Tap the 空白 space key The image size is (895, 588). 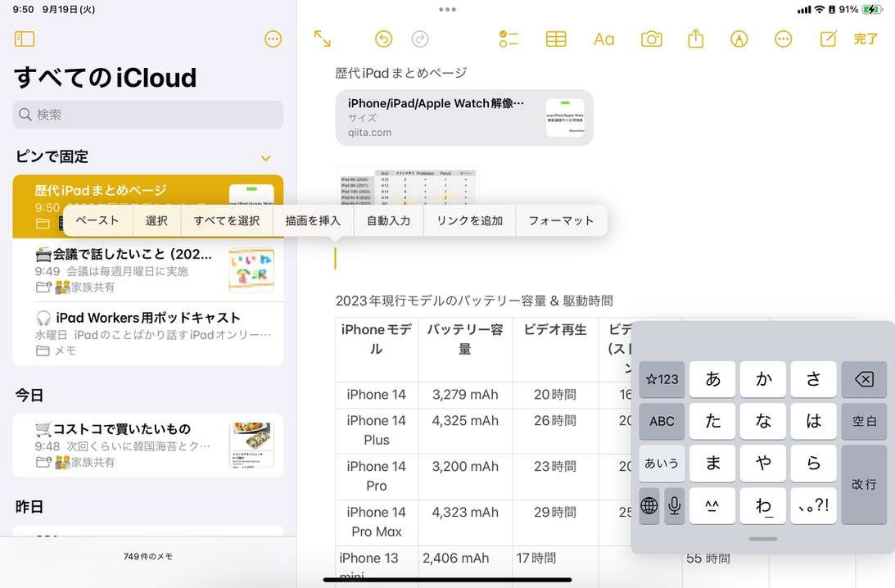click(864, 421)
